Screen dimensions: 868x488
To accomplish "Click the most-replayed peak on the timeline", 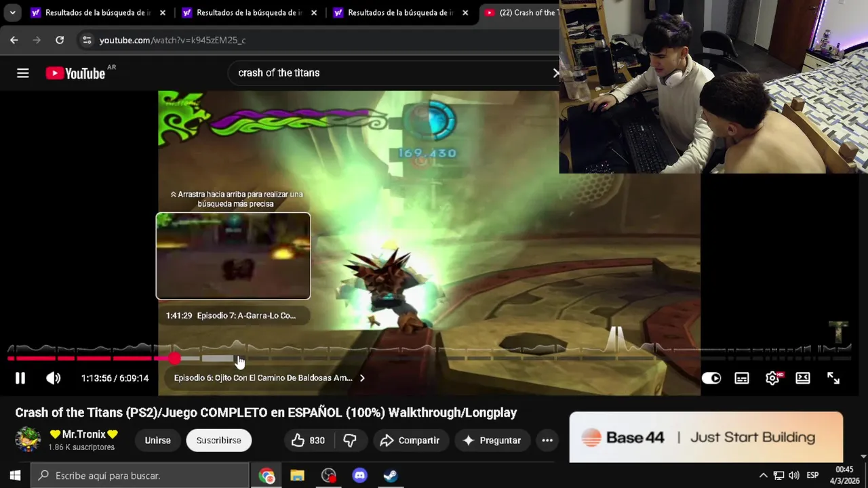I will [x=617, y=340].
